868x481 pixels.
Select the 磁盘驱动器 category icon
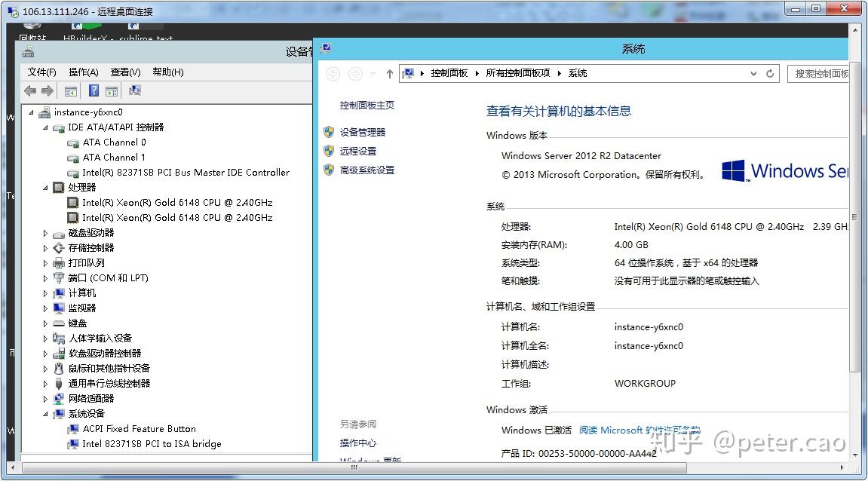pos(60,234)
